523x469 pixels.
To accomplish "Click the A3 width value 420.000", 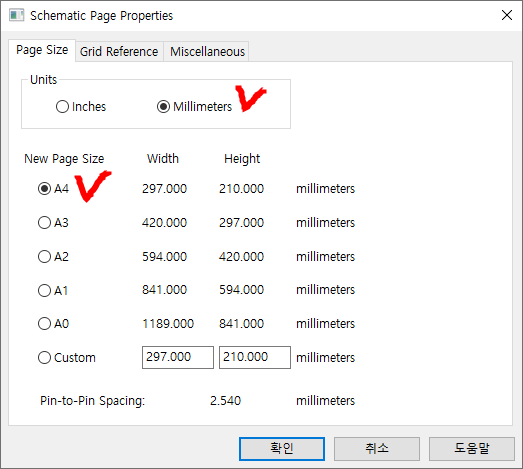I will pyautogui.click(x=164, y=222).
